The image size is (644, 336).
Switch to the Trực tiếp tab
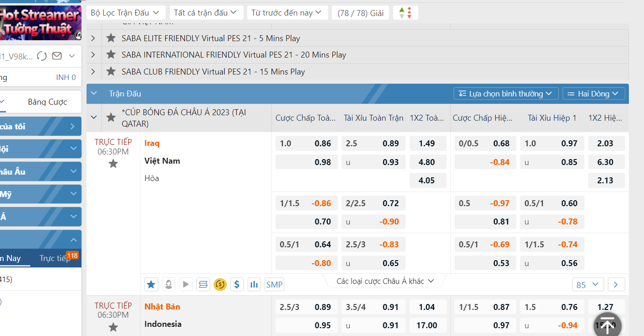[x=55, y=258]
